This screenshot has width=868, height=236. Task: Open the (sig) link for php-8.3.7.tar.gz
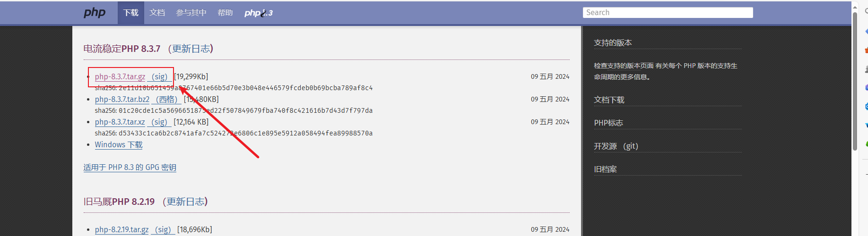click(160, 76)
